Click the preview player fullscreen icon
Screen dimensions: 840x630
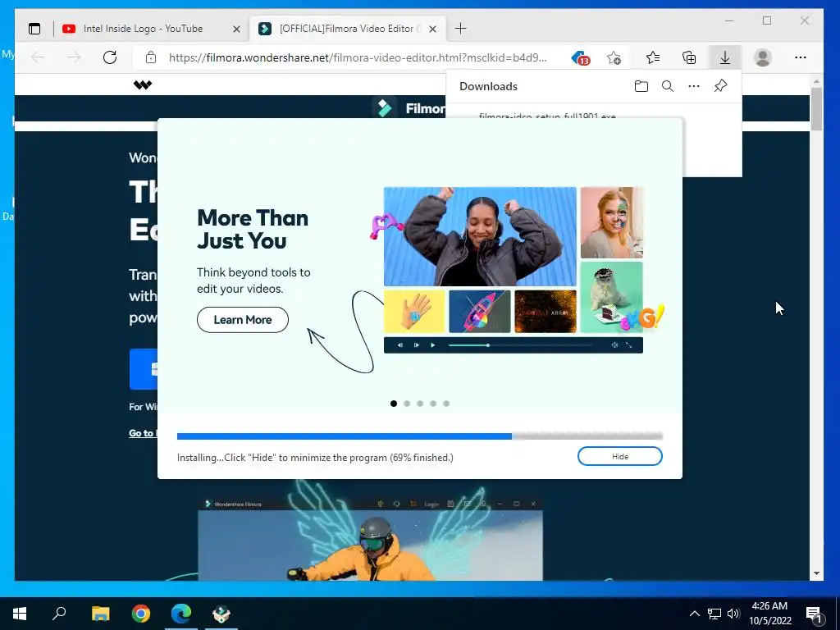(629, 345)
